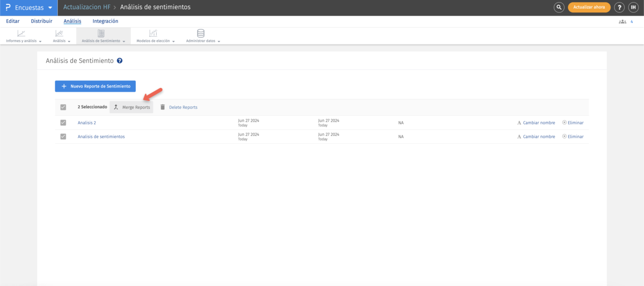Toggle the select-all reports checkbox
Image resolution: width=644 pixels, height=286 pixels.
pos(63,107)
